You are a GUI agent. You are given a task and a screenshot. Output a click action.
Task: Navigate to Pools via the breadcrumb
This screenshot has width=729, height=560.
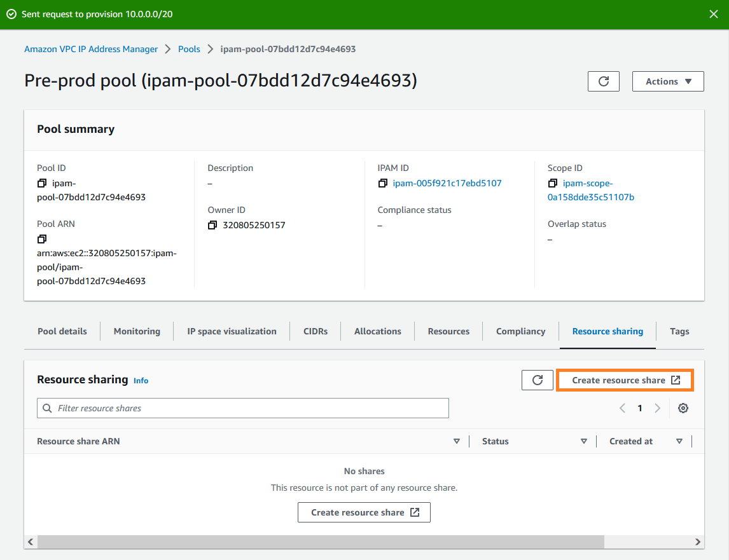(x=189, y=48)
